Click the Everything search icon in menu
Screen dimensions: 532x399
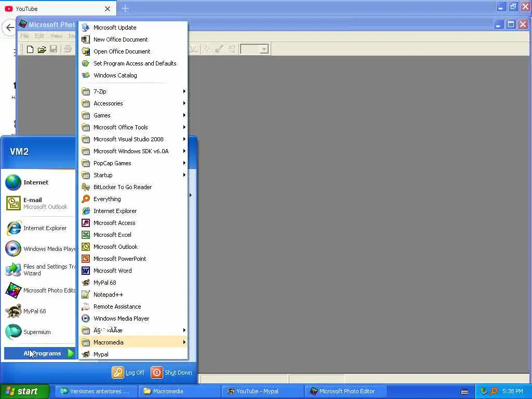(x=86, y=199)
